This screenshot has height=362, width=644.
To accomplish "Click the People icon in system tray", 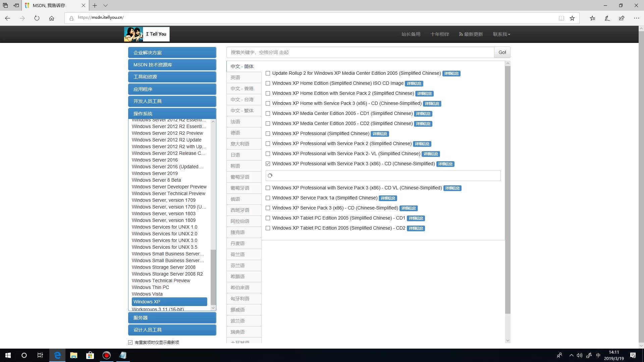I will (x=559, y=355).
